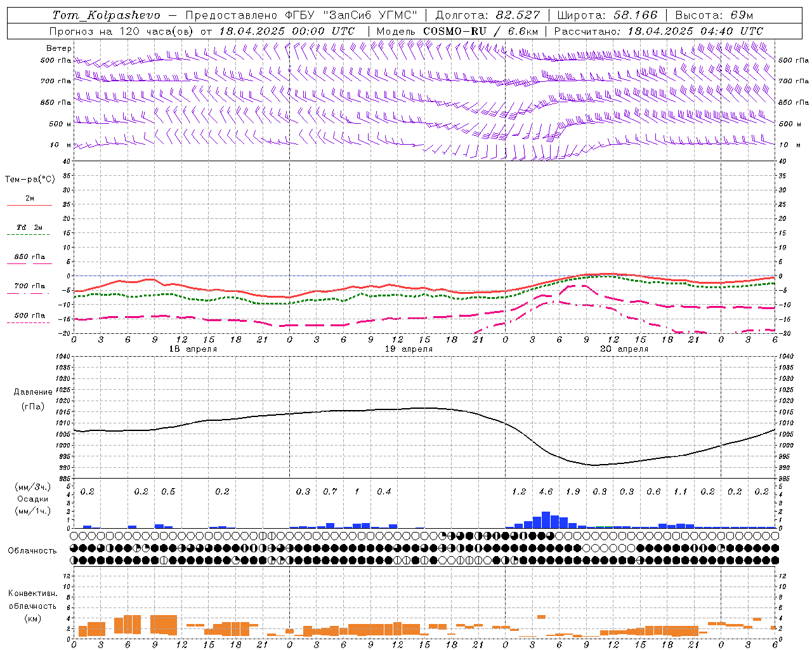The image size is (812, 650).
Task: Click the ФГБУ "ЗапСиб УГМС" provider text
Action: (x=351, y=15)
